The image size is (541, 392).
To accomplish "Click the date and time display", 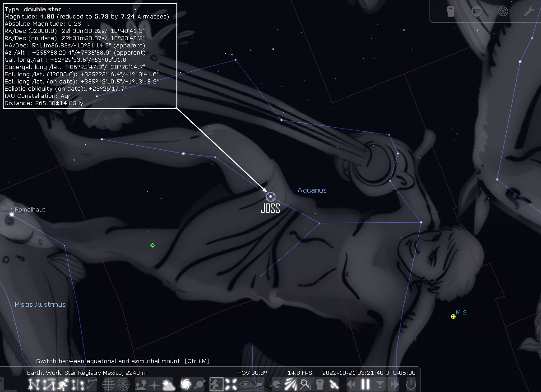I will pyautogui.click(x=369, y=373).
